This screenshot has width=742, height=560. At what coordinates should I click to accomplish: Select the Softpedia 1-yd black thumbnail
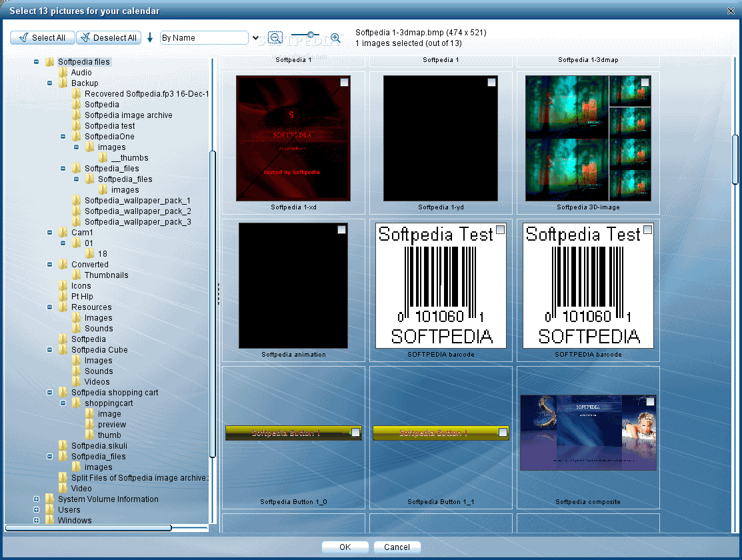click(441, 138)
